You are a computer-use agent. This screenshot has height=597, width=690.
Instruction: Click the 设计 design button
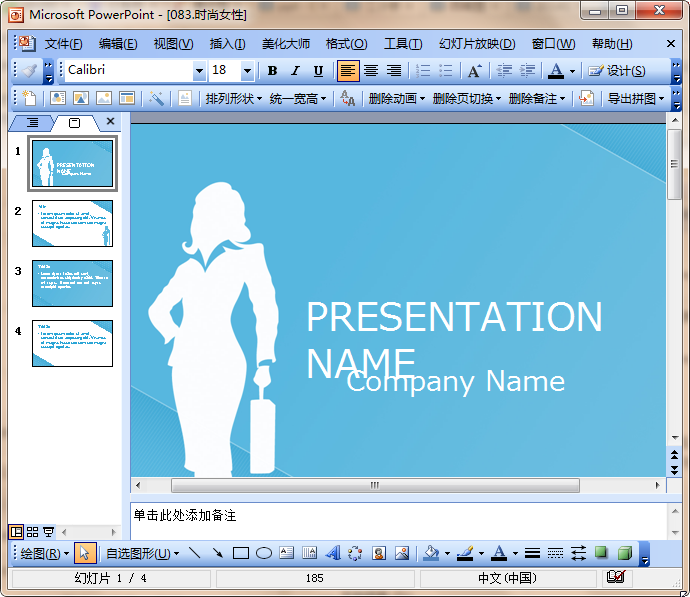pyautogui.click(x=616, y=71)
